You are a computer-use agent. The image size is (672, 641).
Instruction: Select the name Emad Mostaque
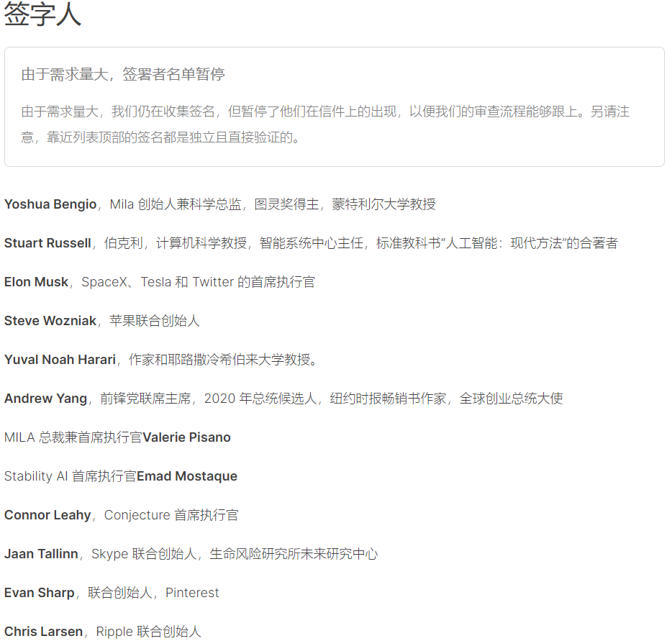pyautogui.click(x=187, y=476)
